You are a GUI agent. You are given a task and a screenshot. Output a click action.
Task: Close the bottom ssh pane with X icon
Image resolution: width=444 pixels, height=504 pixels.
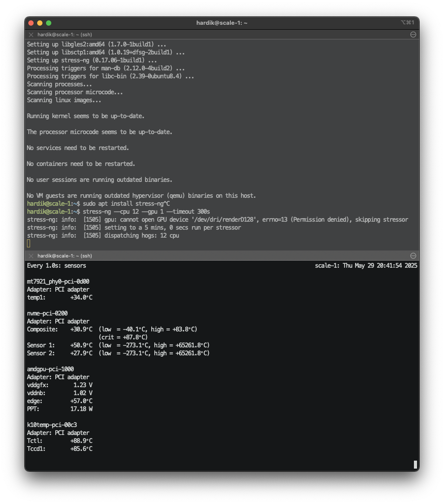tap(31, 256)
